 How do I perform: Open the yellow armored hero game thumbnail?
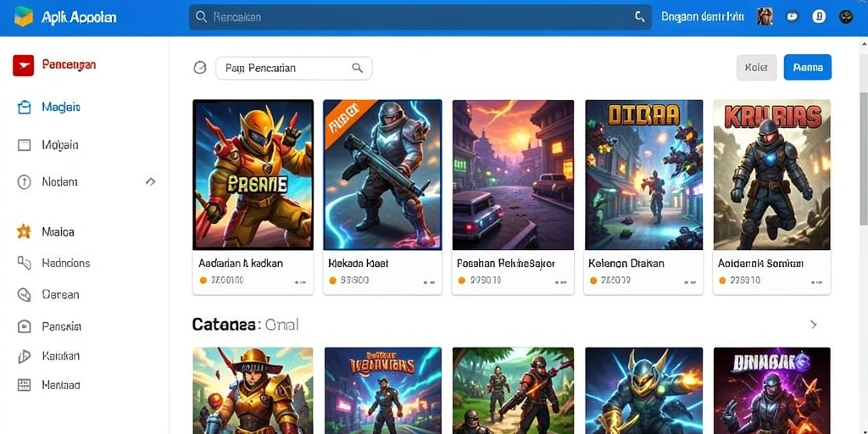pos(253,175)
